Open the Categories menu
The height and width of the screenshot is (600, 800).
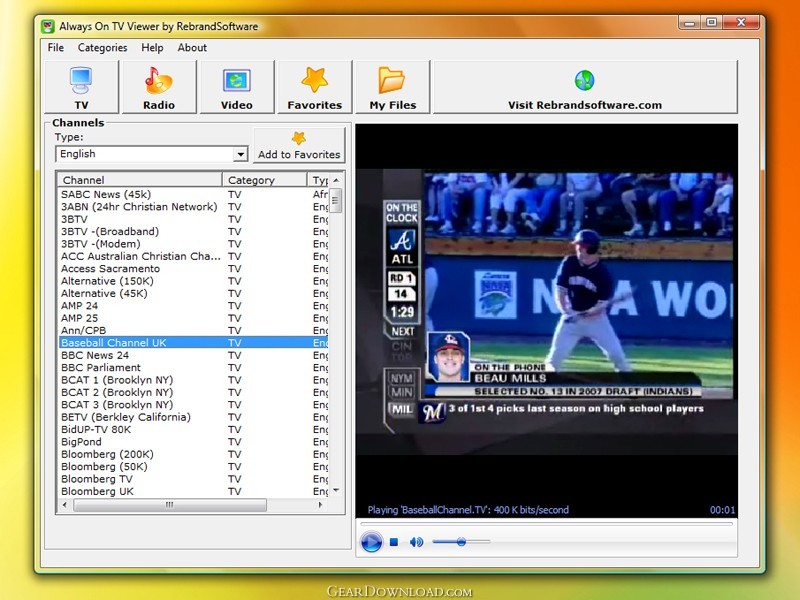coord(103,47)
